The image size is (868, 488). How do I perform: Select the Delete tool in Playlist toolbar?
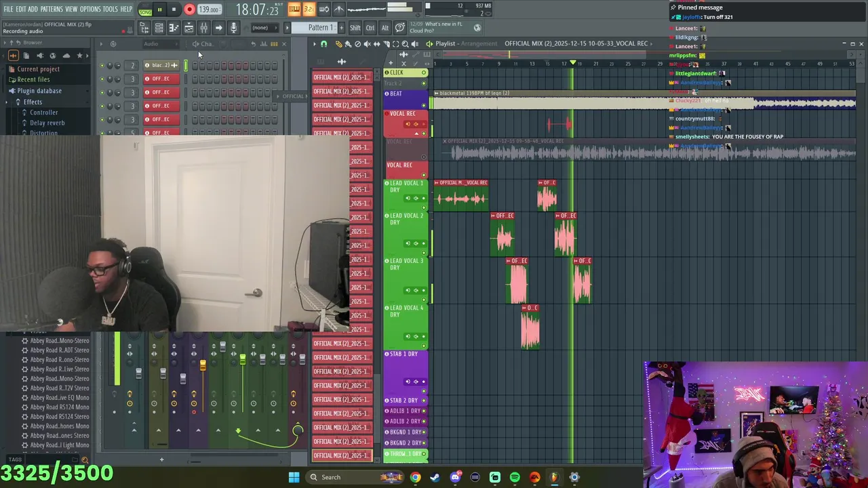(357, 44)
